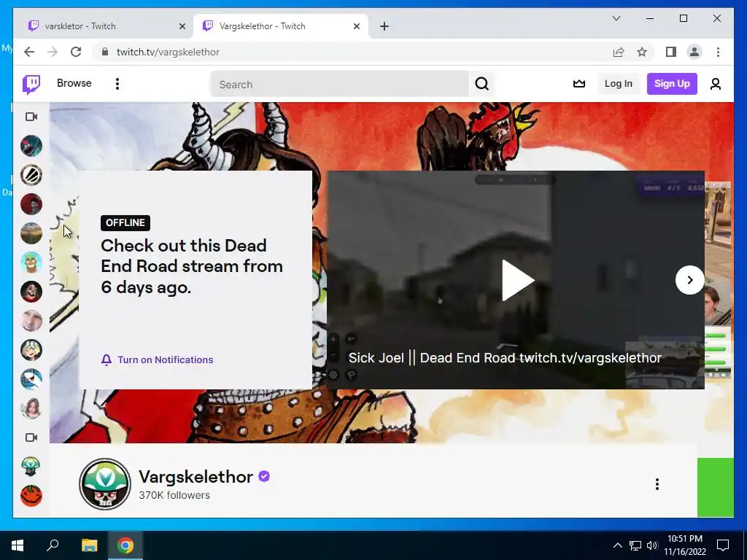Open a new browser tab
The image size is (747, 560).
(x=384, y=26)
